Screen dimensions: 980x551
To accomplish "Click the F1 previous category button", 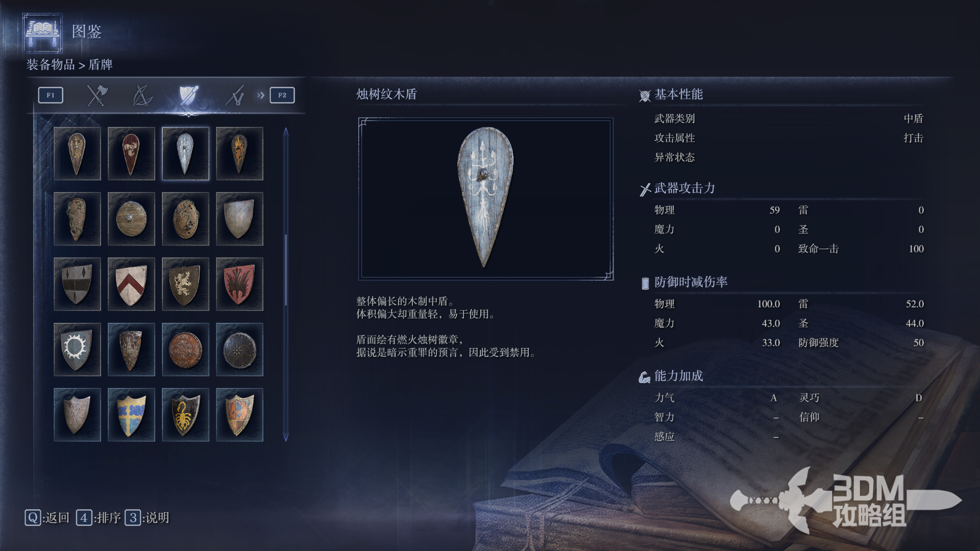I will (x=51, y=95).
